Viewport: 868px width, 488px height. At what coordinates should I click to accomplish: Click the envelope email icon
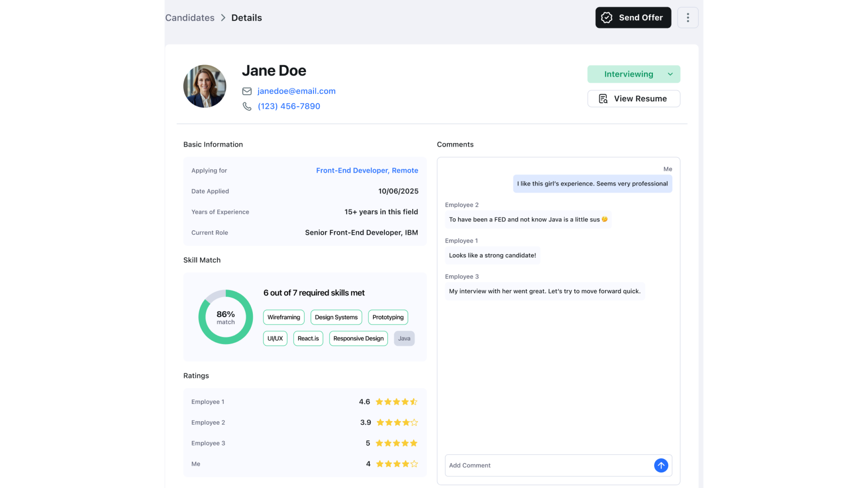247,91
